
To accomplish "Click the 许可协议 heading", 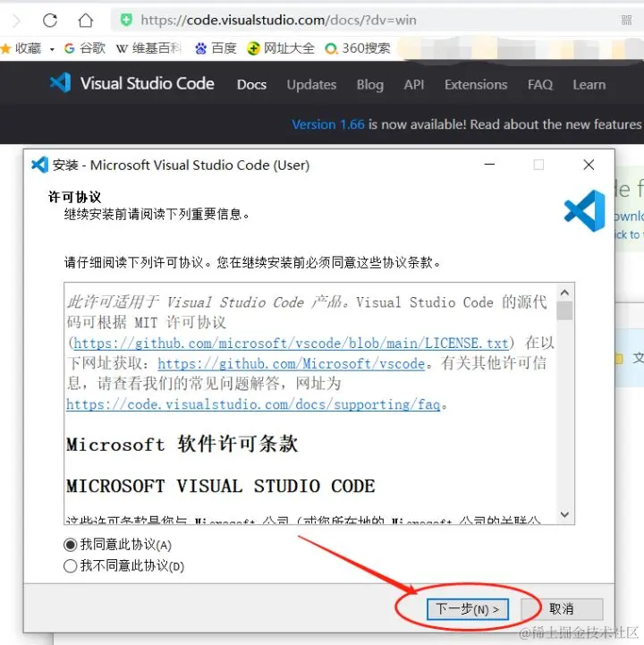I will coord(74,197).
